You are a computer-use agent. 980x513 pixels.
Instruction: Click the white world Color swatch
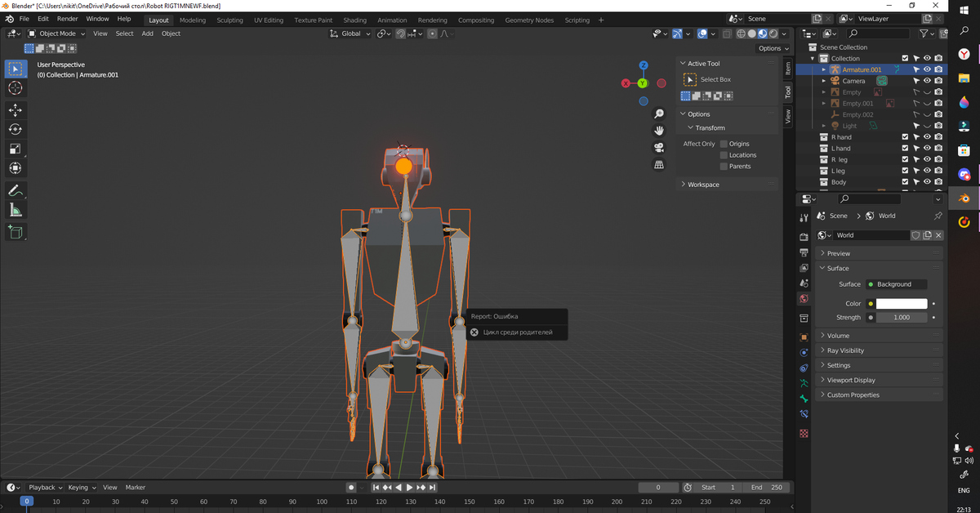click(x=902, y=304)
